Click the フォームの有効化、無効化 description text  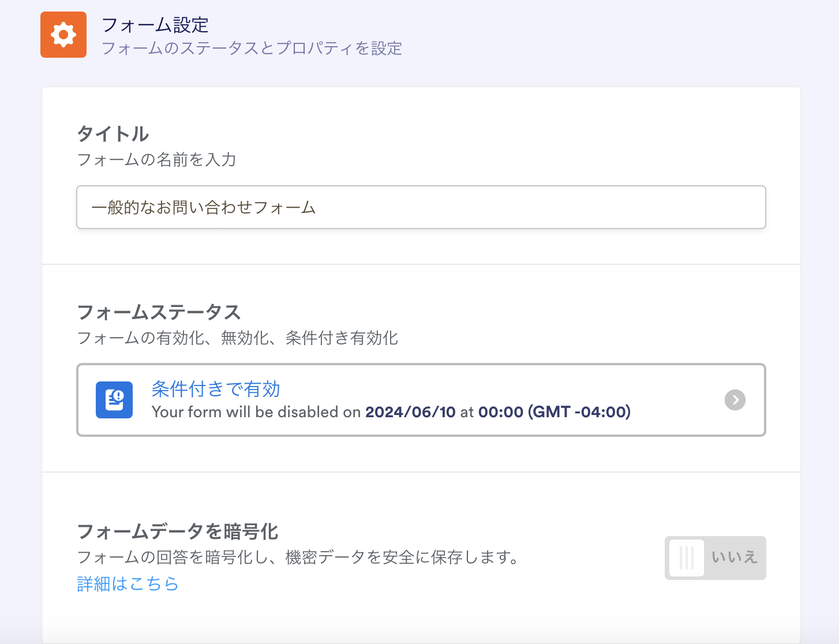pos(237,338)
